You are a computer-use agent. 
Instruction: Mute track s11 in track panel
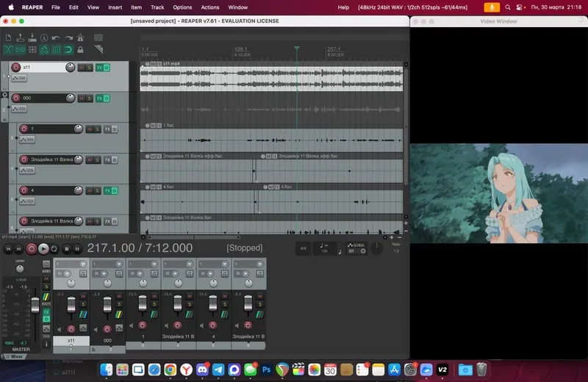(x=81, y=68)
